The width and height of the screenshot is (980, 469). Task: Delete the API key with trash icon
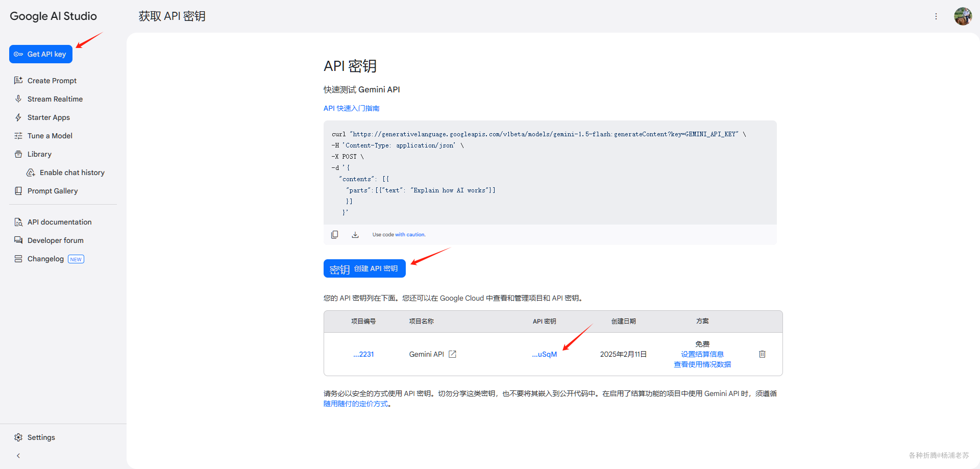[762, 354]
